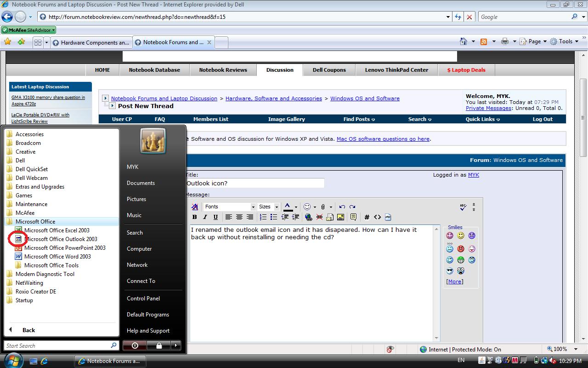The width and height of the screenshot is (588, 368).
Task: Insert email link icon
Action: point(330,217)
